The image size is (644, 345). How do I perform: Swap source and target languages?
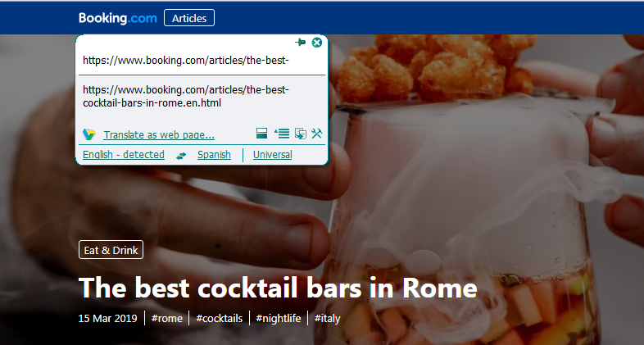pos(181,156)
